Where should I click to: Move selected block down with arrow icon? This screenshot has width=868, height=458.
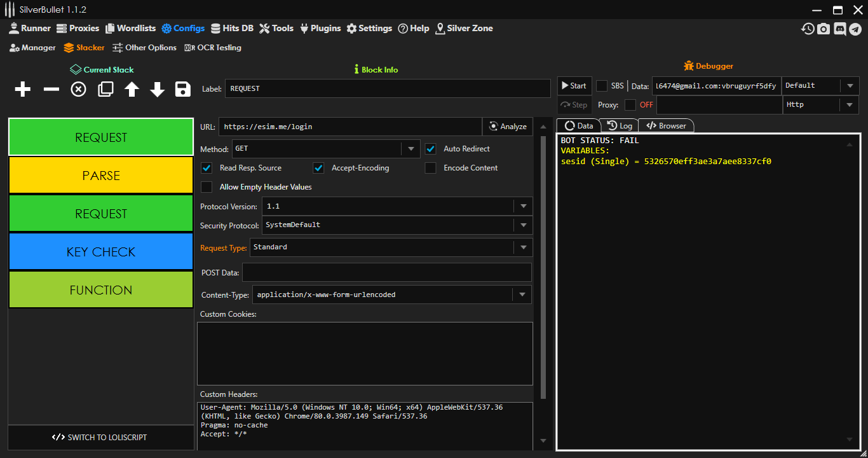coord(158,89)
